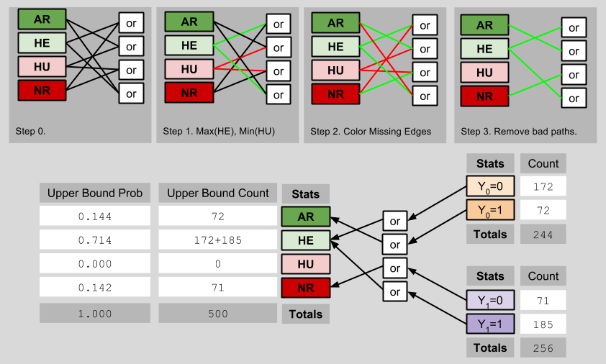
Task: Select the Y₁=1 purple box
Action: coord(490,324)
